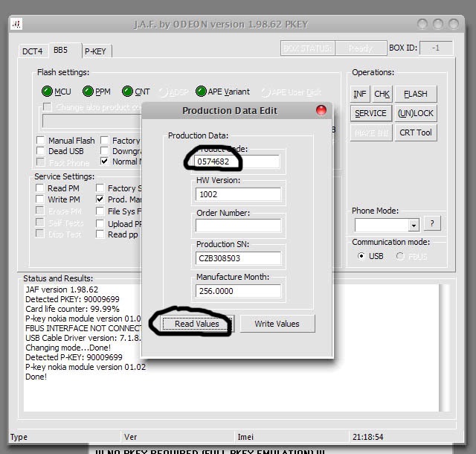Click the empty Order Number field
The width and height of the screenshot is (476, 454).
[x=238, y=226]
